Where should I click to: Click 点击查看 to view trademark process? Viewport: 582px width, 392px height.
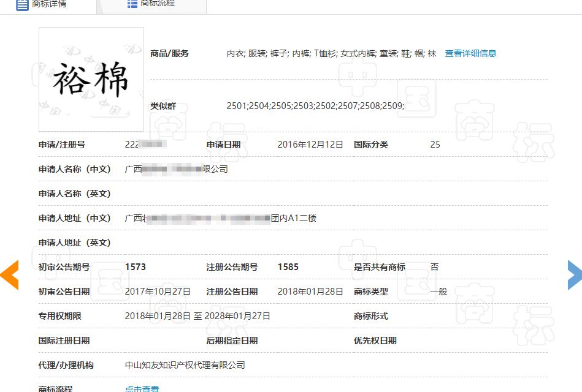coord(142,388)
